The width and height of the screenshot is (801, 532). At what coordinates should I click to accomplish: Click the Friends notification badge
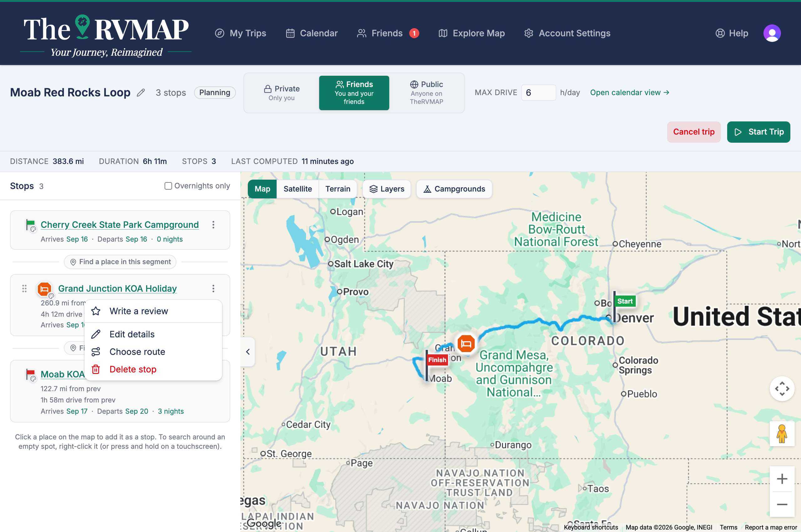[x=414, y=33]
